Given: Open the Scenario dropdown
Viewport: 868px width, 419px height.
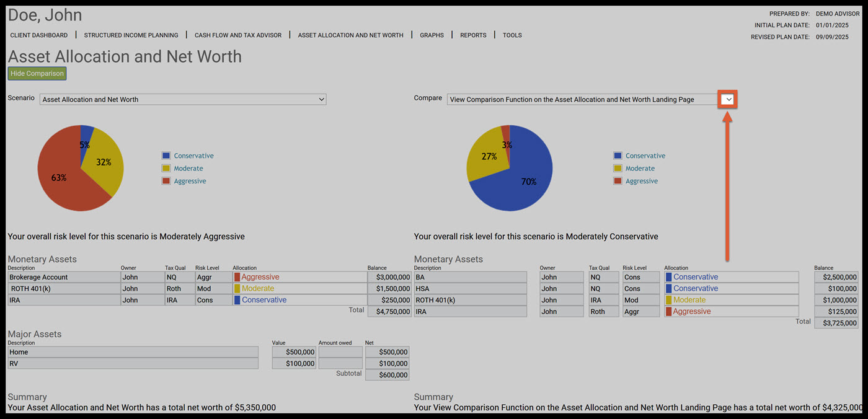Looking at the screenshot, I should coord(183,99).
